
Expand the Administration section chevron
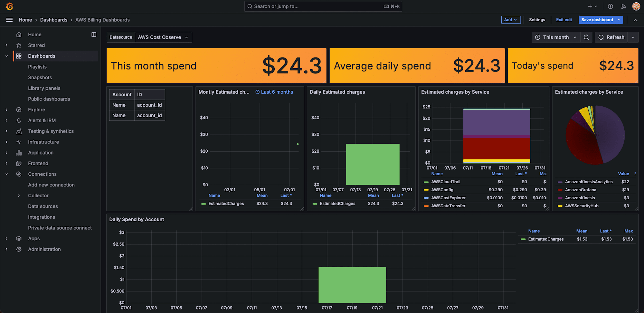[x=6, y=249]
